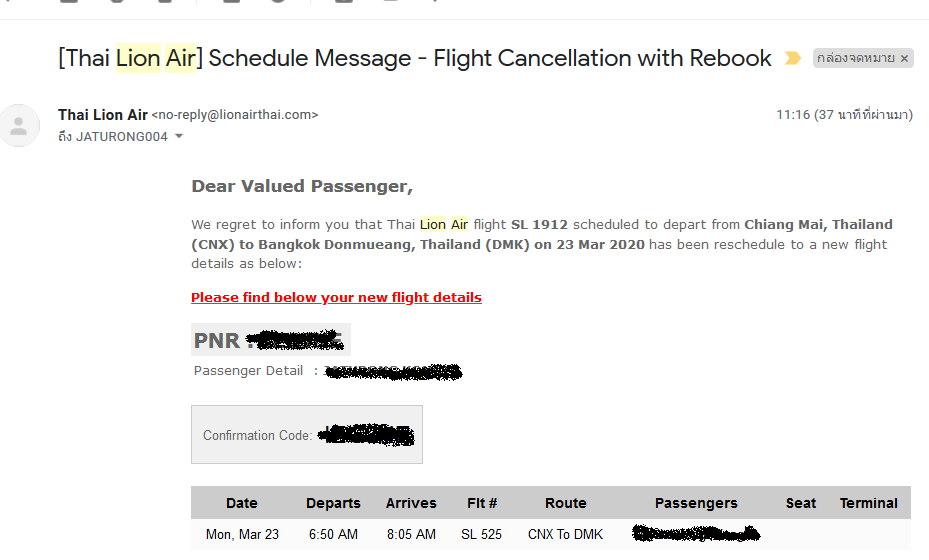Click the yellow importance marker beside subject

793,58
